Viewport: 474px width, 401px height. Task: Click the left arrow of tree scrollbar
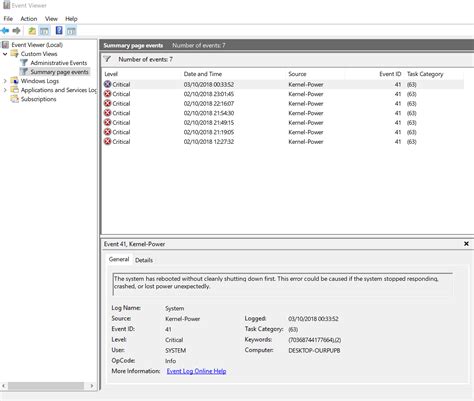[x=4, y=386]
